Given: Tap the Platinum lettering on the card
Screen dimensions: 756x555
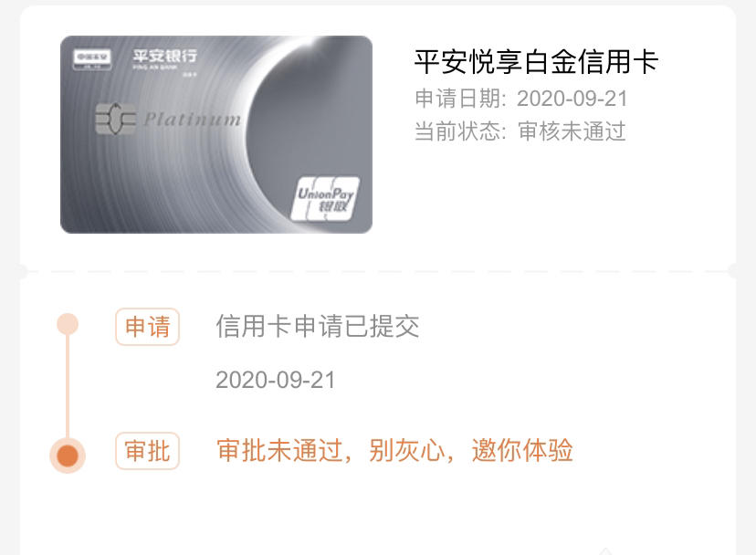Looking at the screenshot, I should [x=192, y=120].
